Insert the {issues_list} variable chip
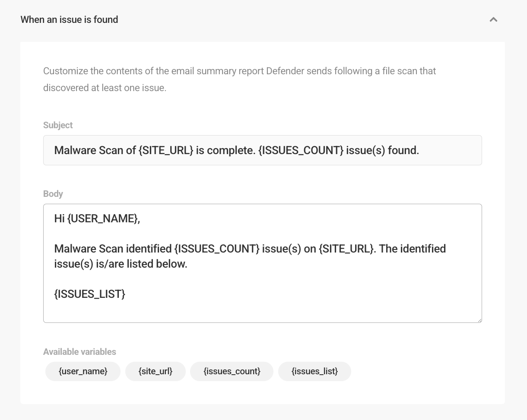The height and width of the screenshot is (420, 527). (x=314, y=371)
